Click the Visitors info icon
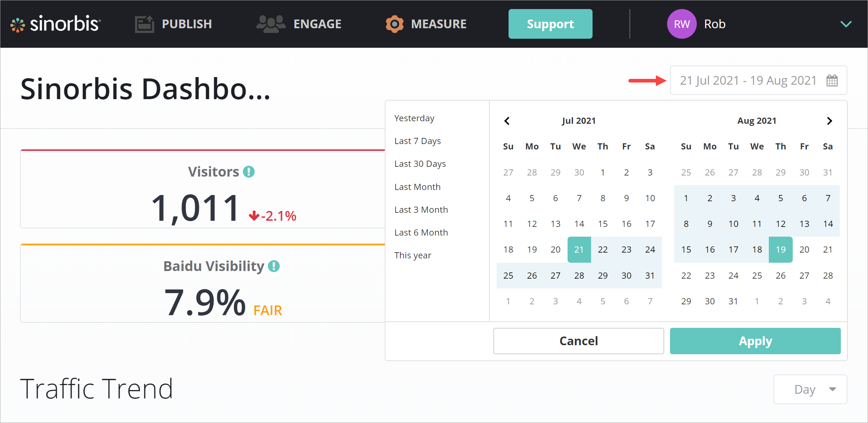The image size is (868, 423). pyautogui.click(x=249, y=172)
